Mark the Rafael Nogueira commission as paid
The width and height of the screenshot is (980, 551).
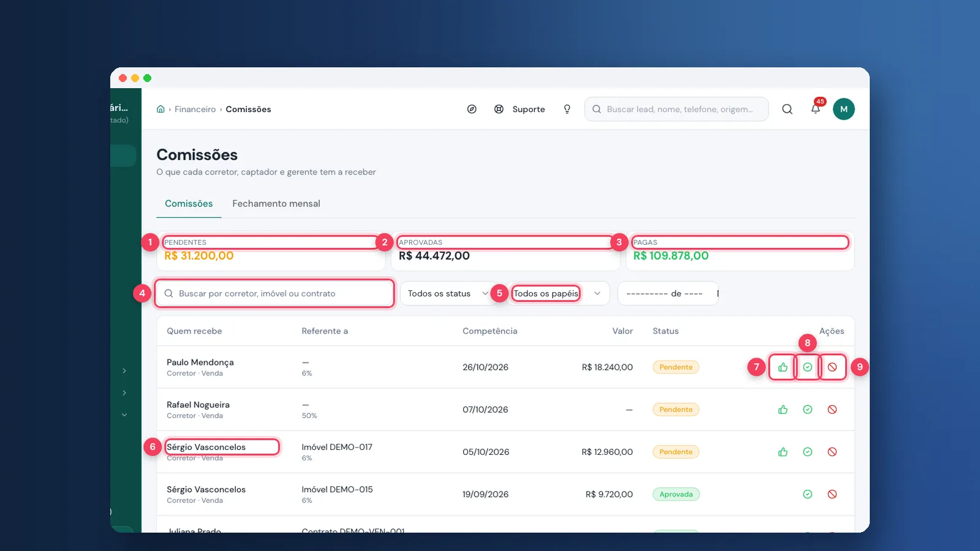pos(807,410)
